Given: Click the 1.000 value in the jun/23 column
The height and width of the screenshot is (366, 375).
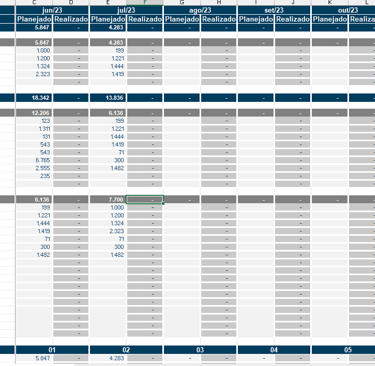Looking at the screenshot, I should (34, 51).
